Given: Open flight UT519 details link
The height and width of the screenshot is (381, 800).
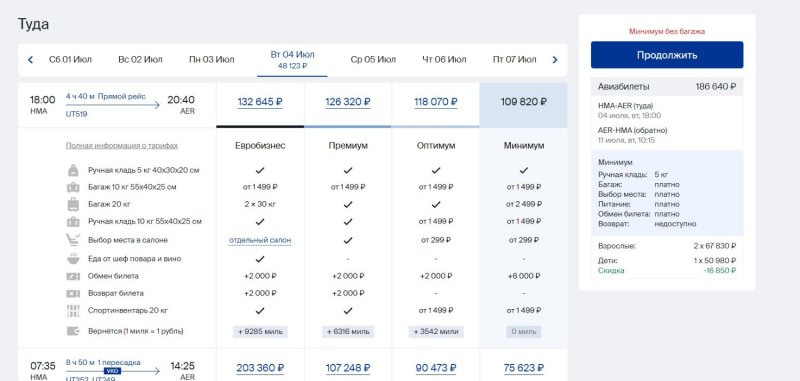Looking at the screenshot, I should 77,114.
